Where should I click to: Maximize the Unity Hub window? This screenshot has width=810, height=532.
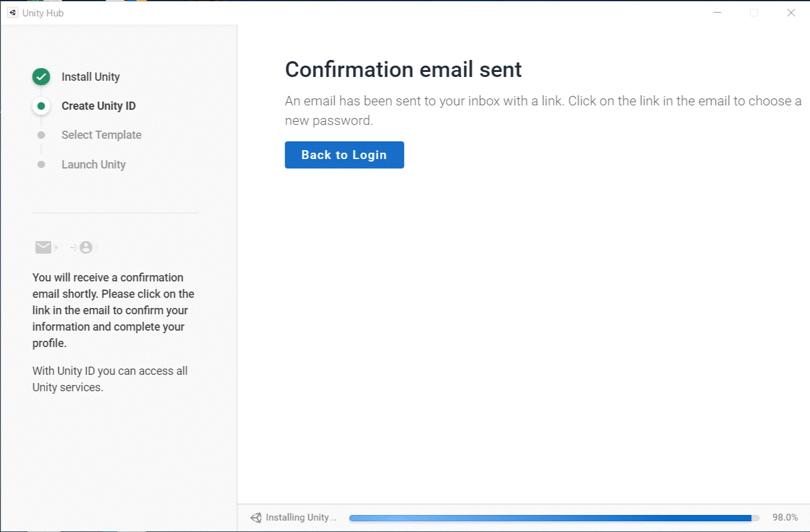click(754, 13)
